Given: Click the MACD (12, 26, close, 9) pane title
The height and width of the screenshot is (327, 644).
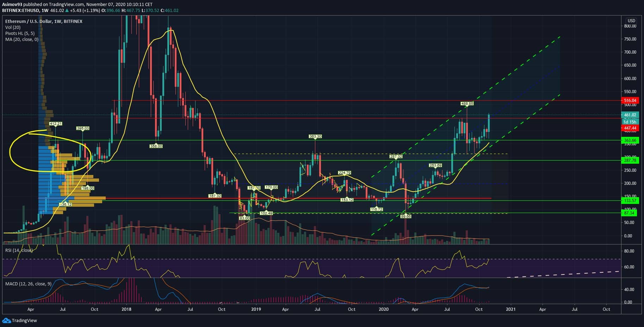Looking at the screenshot, I should pyautogui.click(x=28, y=284).
